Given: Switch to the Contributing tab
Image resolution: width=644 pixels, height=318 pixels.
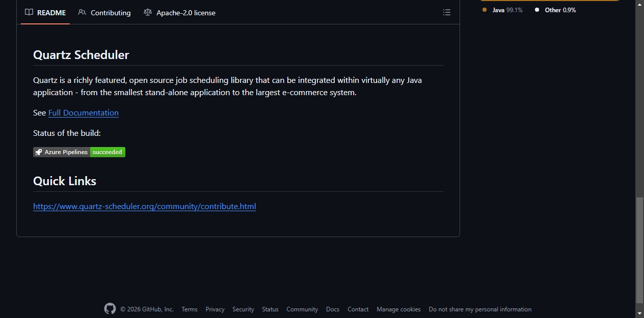Looking at the screenshot, I should coord(104,13).
